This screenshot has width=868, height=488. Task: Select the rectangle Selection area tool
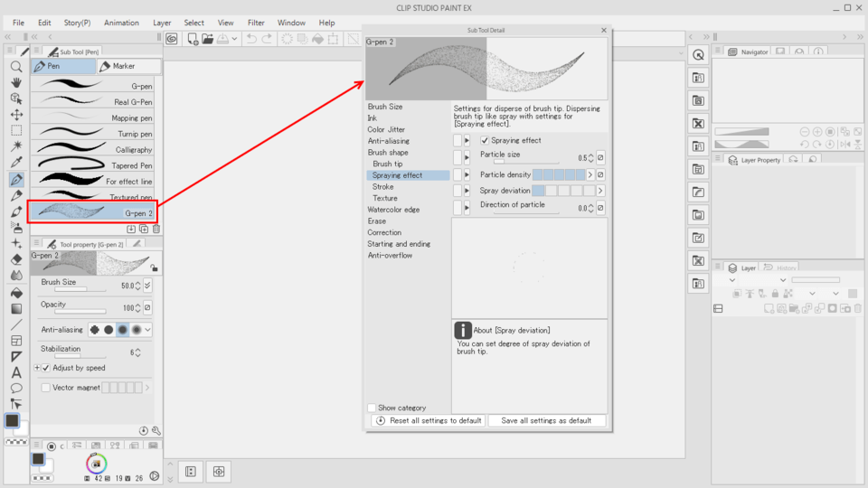pos(16,130)
